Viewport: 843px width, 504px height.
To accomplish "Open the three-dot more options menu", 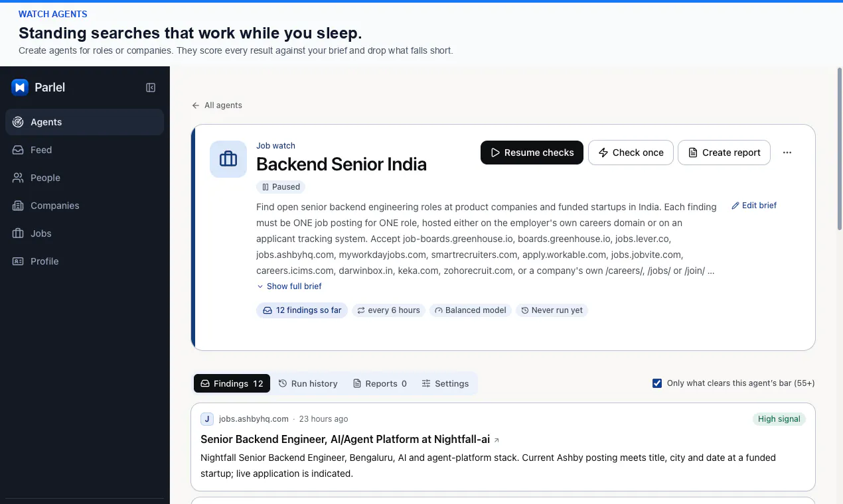I will (787, 153).
